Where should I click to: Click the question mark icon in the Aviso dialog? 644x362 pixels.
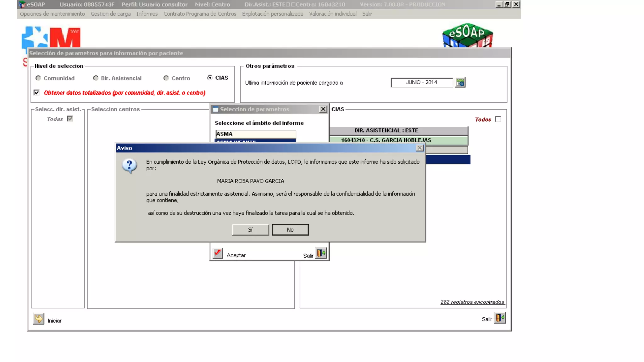coord(130,166)
